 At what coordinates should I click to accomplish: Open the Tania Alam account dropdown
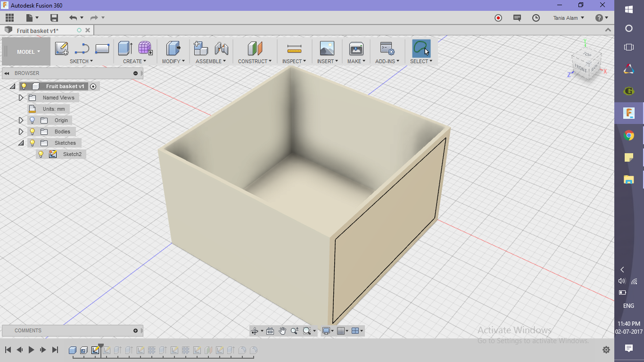click(569, 18)
